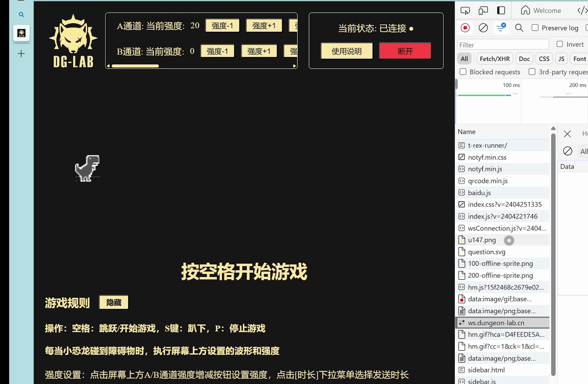
Task: Select the t-rex-runner/ request
Action: [x=502, y=145]
